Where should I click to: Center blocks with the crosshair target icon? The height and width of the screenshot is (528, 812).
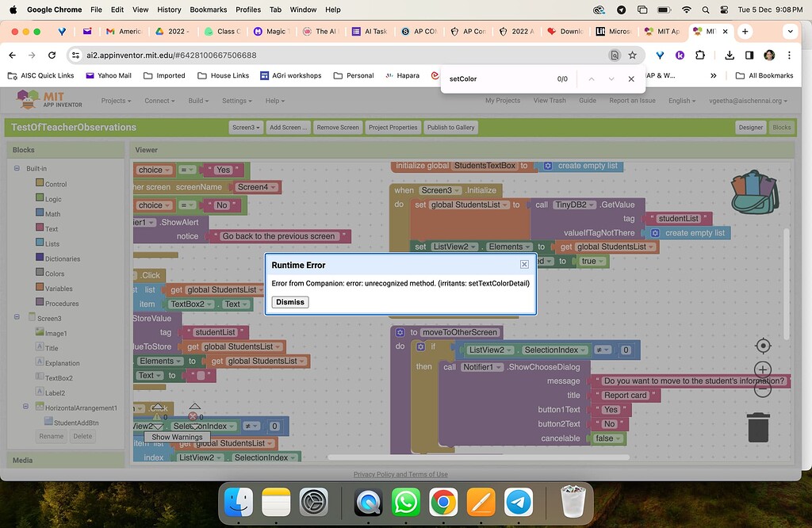point(762,345)
